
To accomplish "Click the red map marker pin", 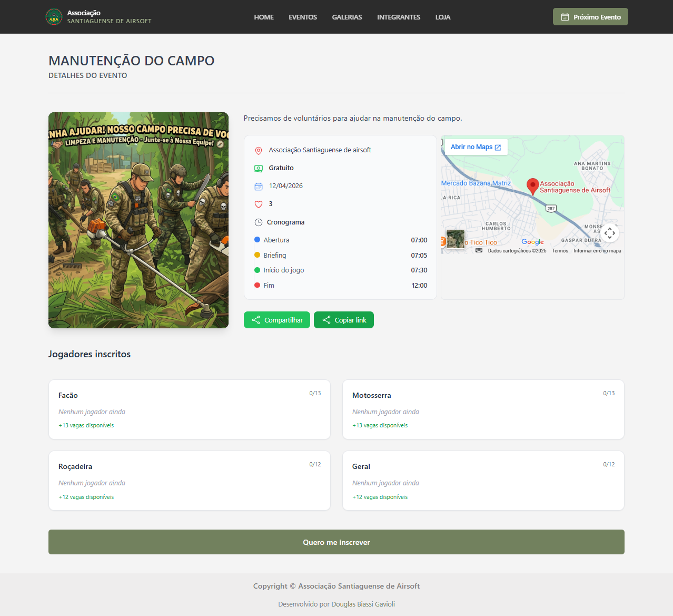I will (x=532, y=185).
